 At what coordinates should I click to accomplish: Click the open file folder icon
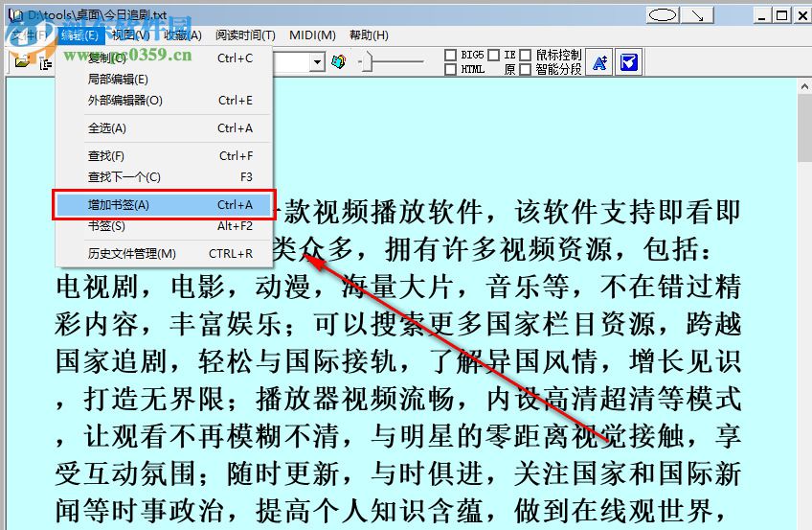coord(22,62)
